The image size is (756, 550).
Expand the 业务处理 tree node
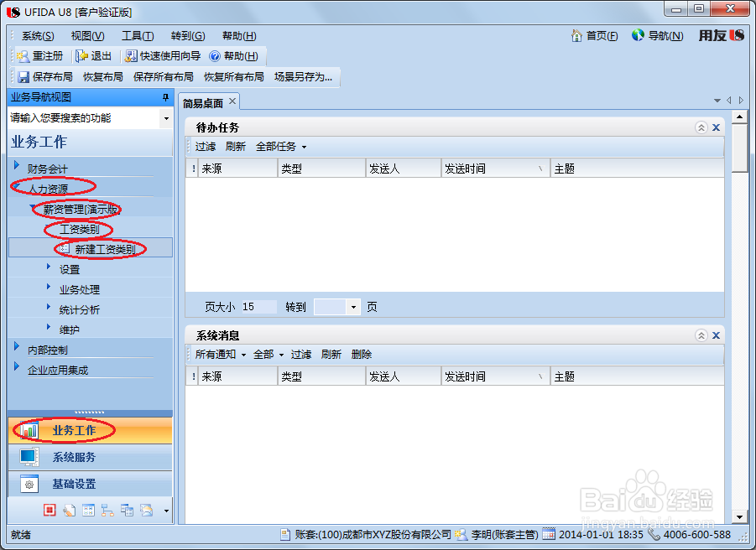48,287
